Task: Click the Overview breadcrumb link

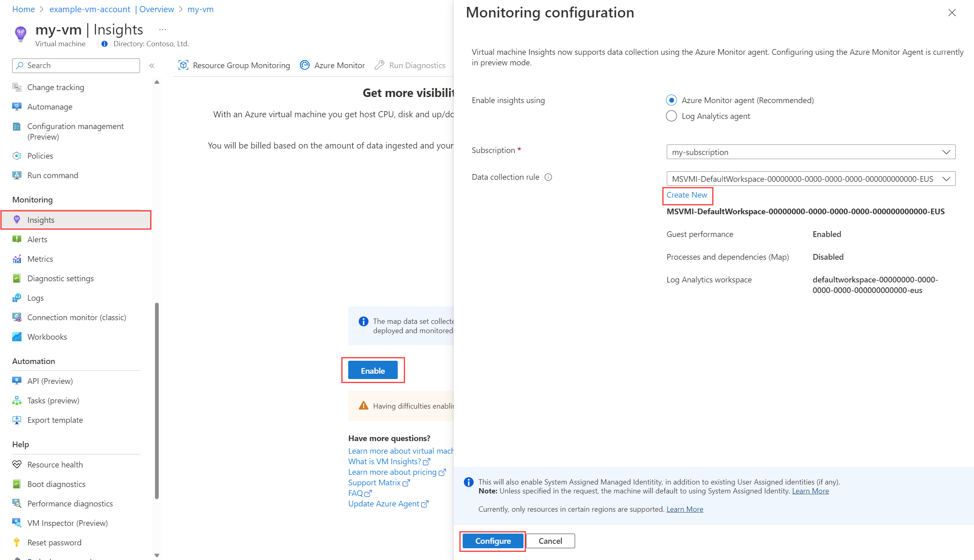Action: click(157, 9)
